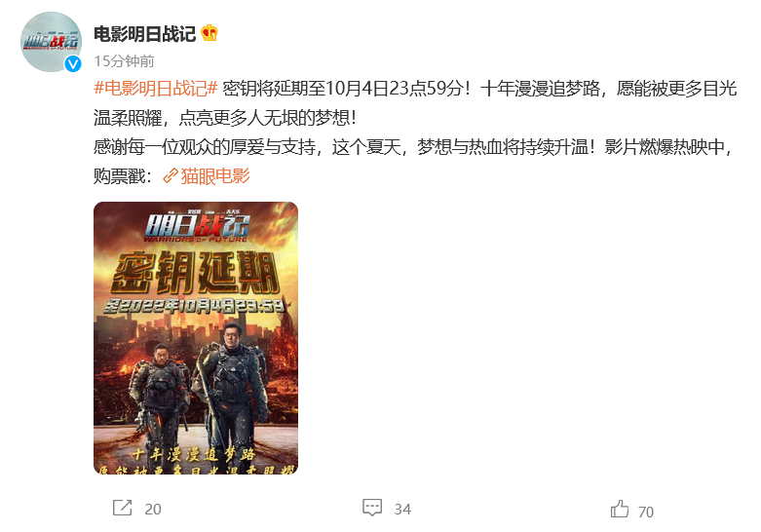
Task: Click the like count 70
Action: [x=645, y=513]
